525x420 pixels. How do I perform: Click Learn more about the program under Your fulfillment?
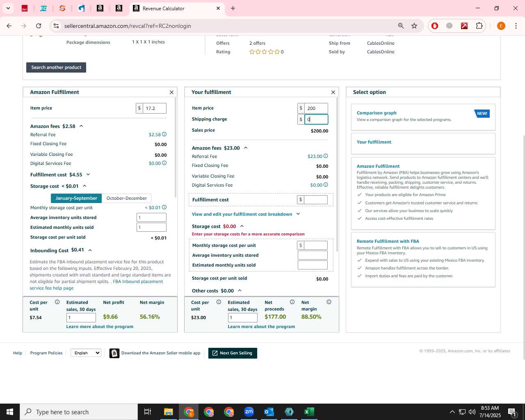coord(261,326)
